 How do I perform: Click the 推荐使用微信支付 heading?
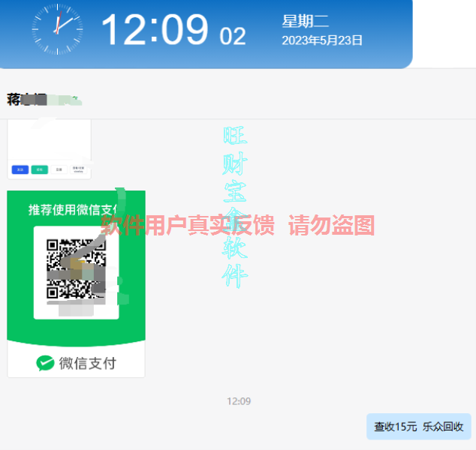click(x=74, y=209)
